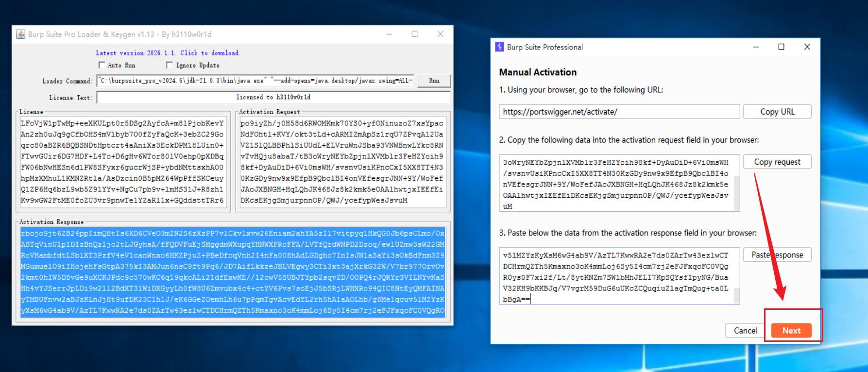Image resolution: width=868 pixels, height=372 pixels.
Task: Close the Burp Suite Professional window
Action: click(x=807, y=47)
